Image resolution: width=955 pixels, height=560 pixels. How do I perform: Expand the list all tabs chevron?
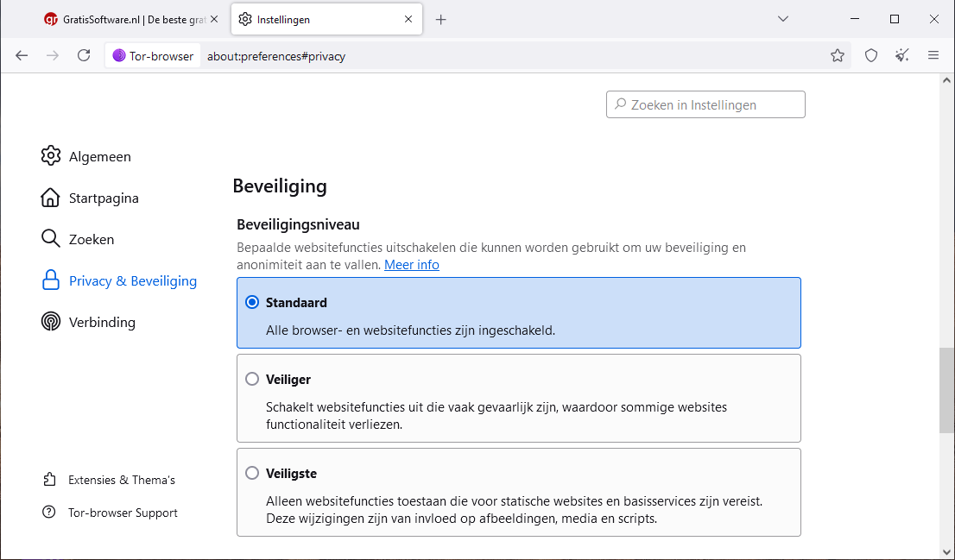tap(783, 19)
